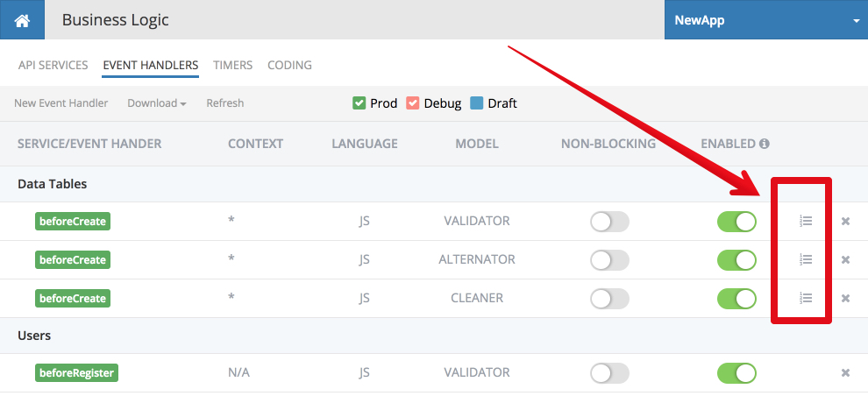This screenshot has width=868, height=396.
Task: Open ordering icon for ALTERNATOR handler row
Action: pos(806,259)
